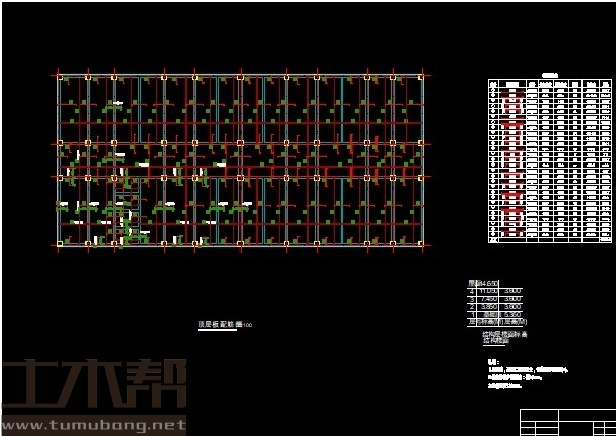Select the top-left corner column of the plan

61,76
